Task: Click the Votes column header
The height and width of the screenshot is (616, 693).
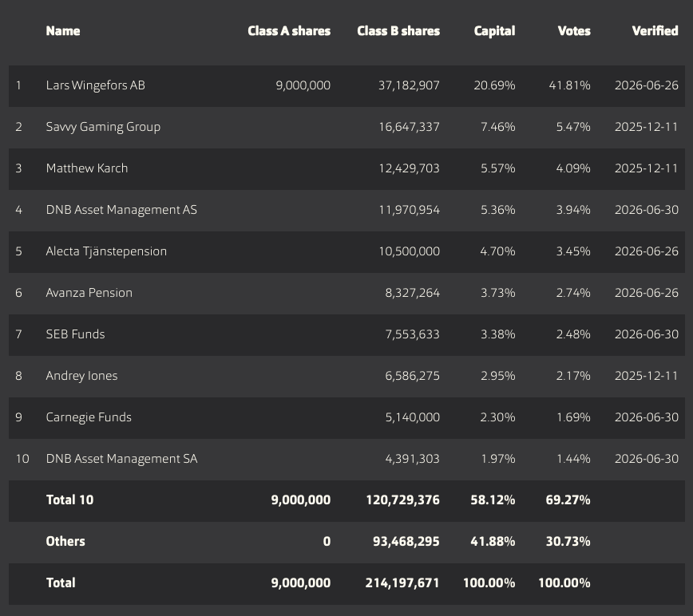Action: coord(574,31)
